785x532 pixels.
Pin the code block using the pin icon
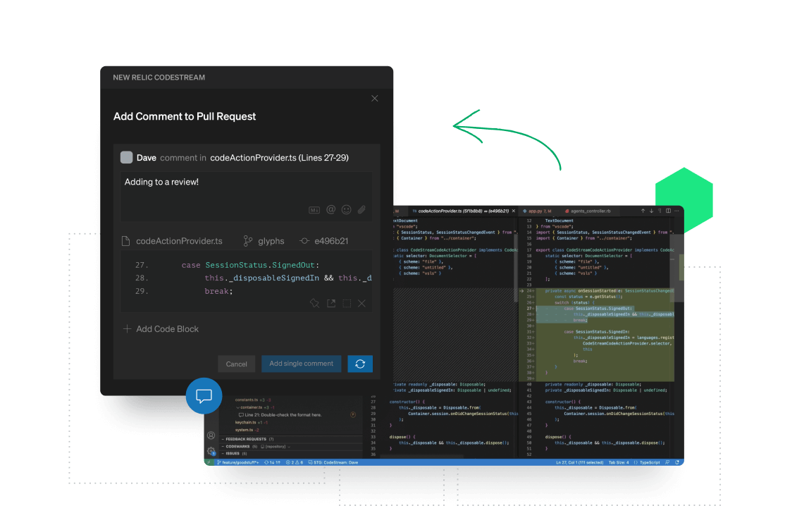click(x=315, y=303)
